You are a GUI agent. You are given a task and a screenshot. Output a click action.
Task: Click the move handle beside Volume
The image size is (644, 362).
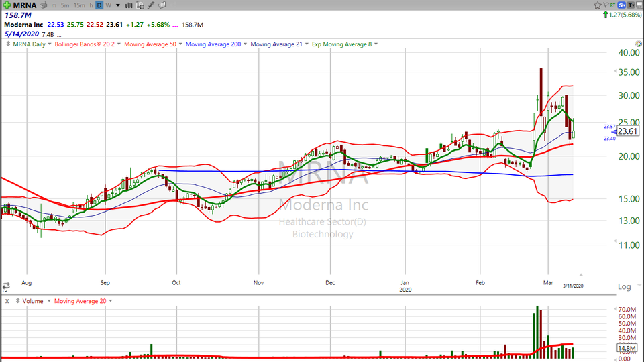tap(17, 301)
